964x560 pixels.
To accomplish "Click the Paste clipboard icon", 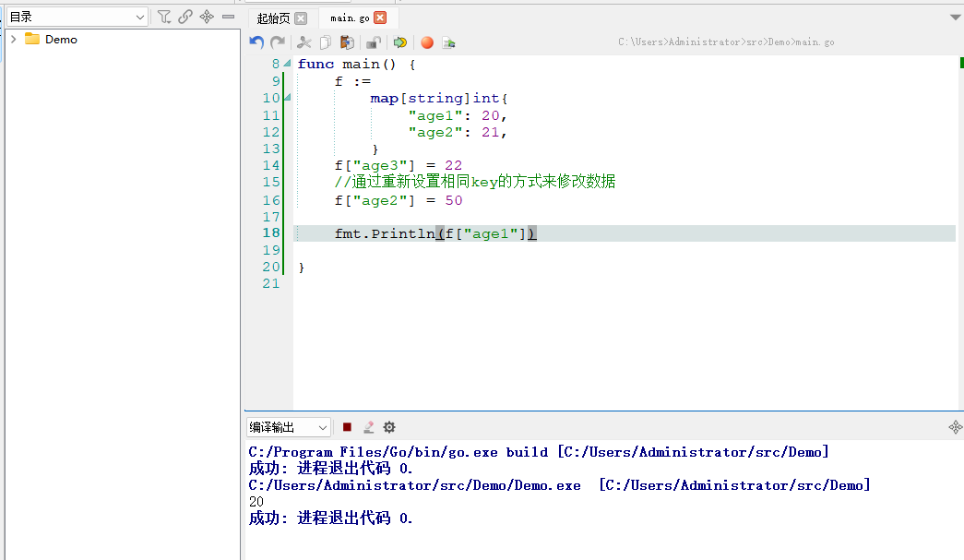I will pos(347,42).
